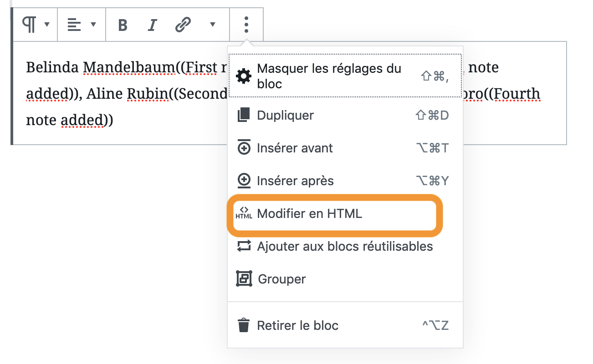Select Insérer avant menu entry

click(345, 148)
